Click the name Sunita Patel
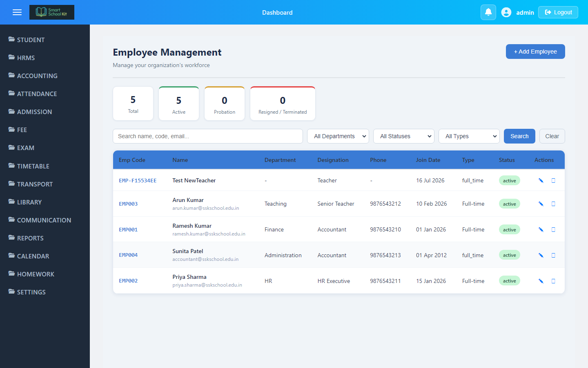The height and width of the screenshot is (368, 588). click(188, 251)
